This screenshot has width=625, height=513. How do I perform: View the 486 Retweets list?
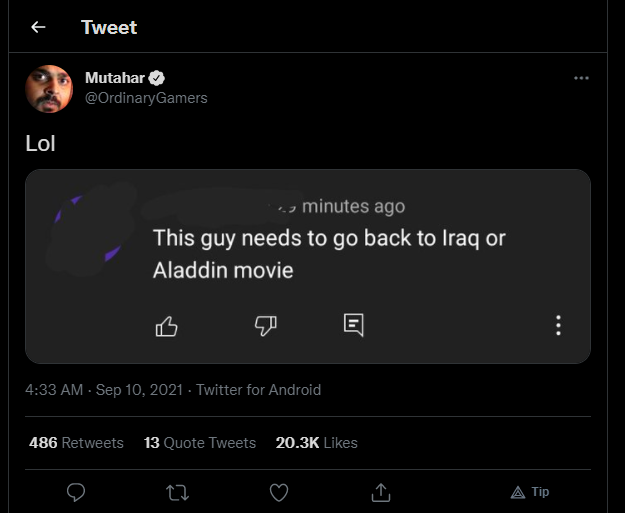coord(77,442)
